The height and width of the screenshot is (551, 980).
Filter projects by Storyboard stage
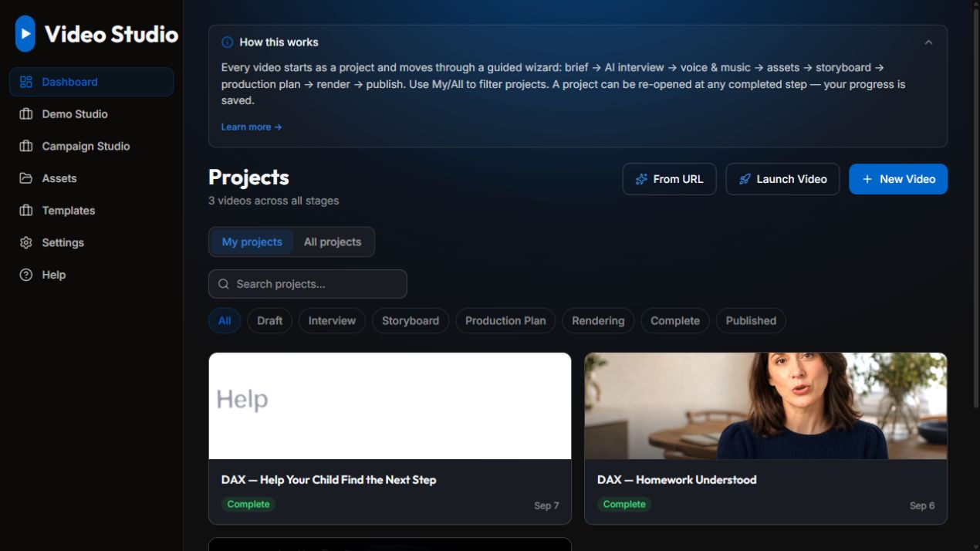(x=411, y=321)
